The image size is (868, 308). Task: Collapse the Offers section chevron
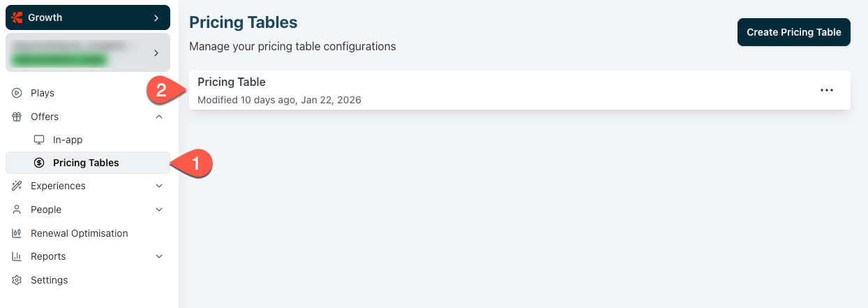point(159,117)
